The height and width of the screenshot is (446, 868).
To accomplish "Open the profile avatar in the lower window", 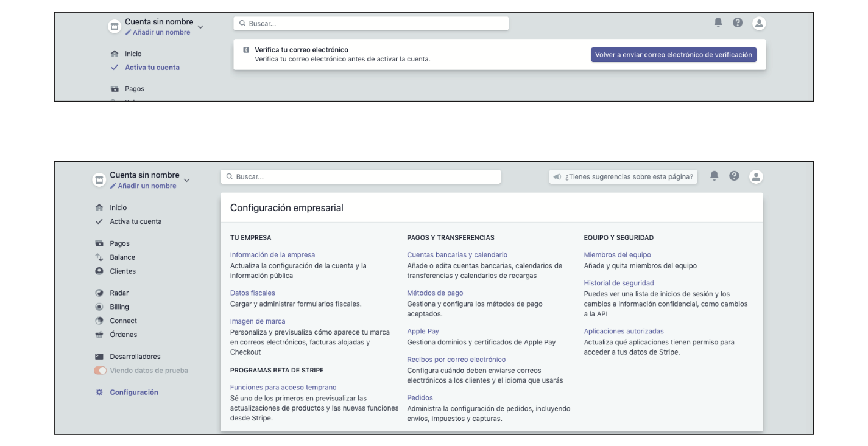I will (x=756, y=176).
